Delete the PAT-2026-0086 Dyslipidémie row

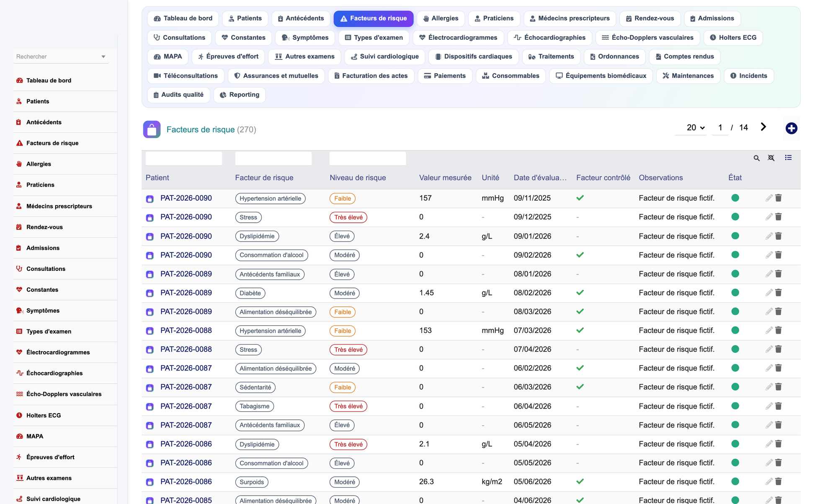778,444
